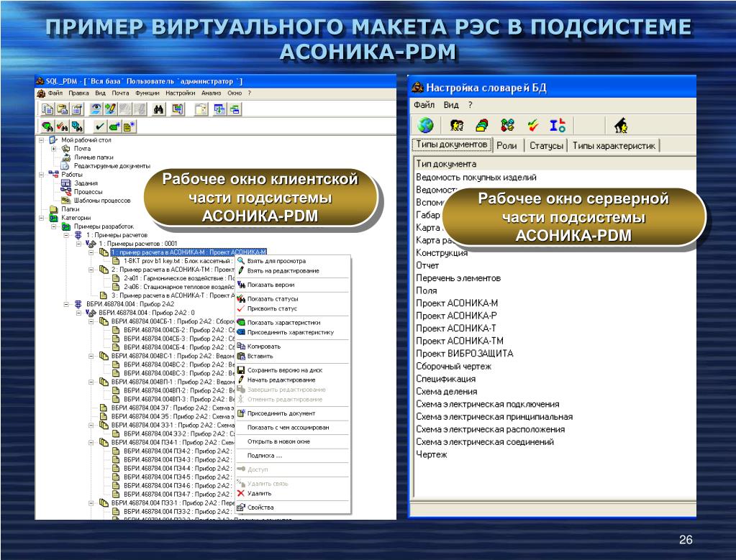Click the SQL_PDM application icon in title bar
This screenshot has height=560, width=736.
pos(40,81)
